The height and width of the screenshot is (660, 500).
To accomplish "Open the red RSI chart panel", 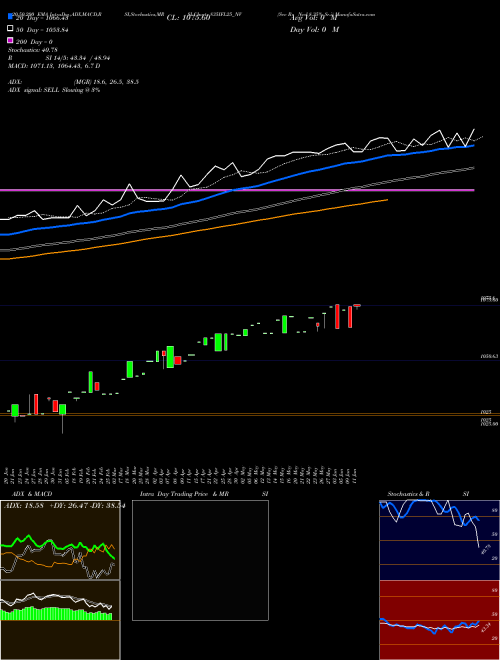I will (439, 620).
